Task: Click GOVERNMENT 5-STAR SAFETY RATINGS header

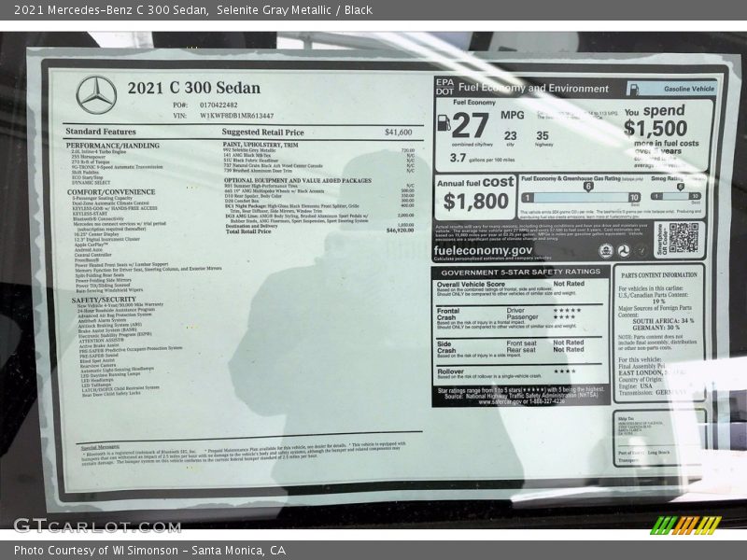Action: click(521, 273)
